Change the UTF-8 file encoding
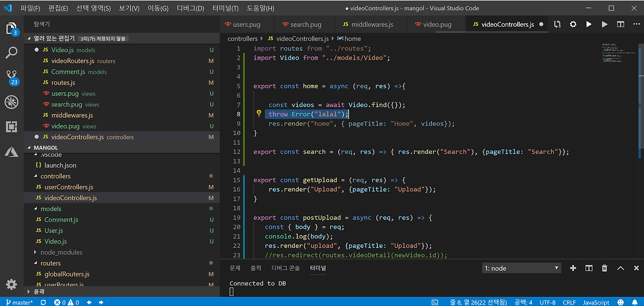 tap(547, 302)
